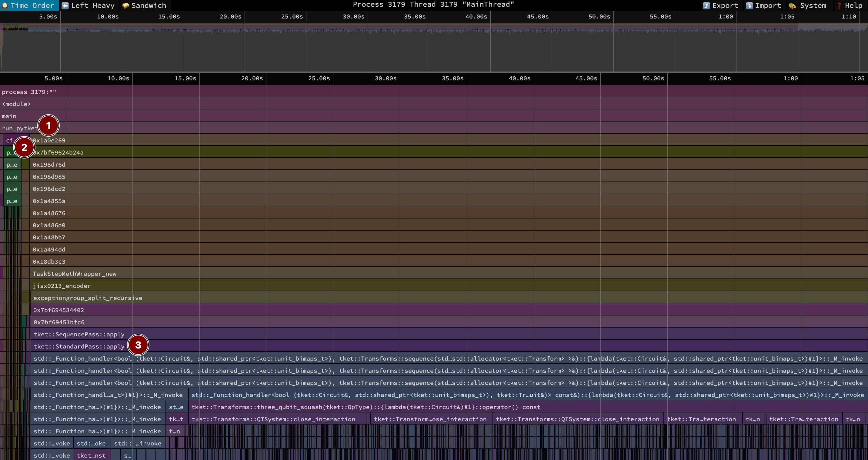
Task: Open the Help link
Action: (x=853, y=6)
